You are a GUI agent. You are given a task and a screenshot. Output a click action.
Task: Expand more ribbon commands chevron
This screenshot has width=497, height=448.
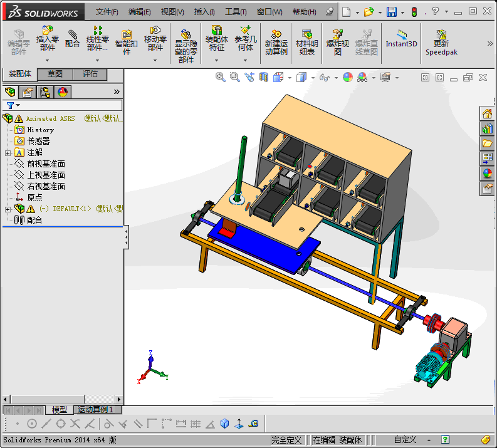[490, 43]
